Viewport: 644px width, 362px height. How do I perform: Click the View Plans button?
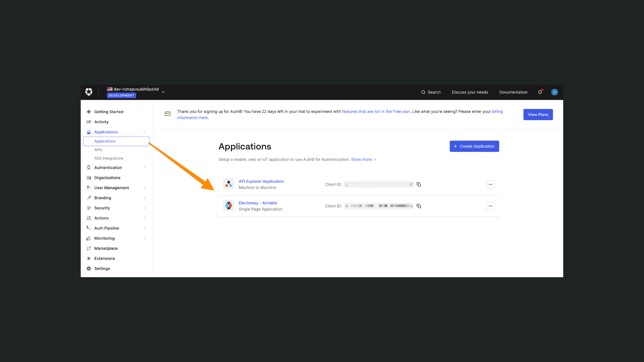click(x=538, y=114)
